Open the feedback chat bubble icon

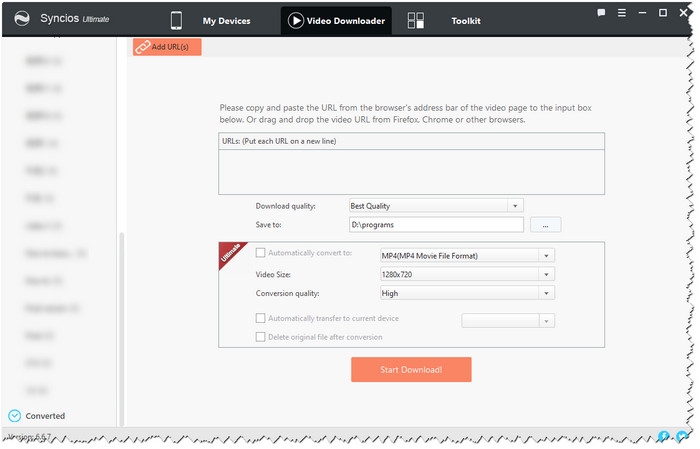point(601,13)
